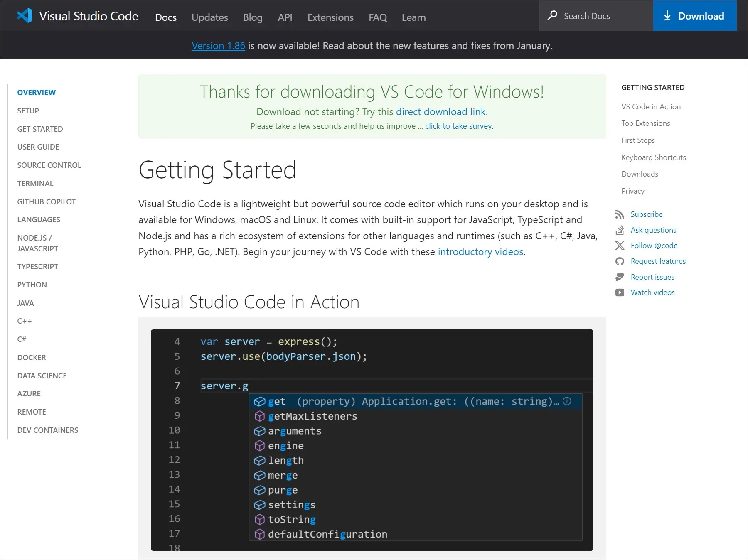Viewport: 748px width, 560px height.
Task: Click the YouTube icon beside Watch videos
Action: point(620,292)
